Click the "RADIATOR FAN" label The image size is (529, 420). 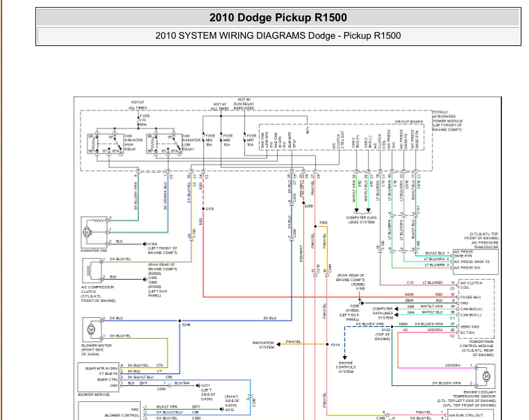[94, 251]
